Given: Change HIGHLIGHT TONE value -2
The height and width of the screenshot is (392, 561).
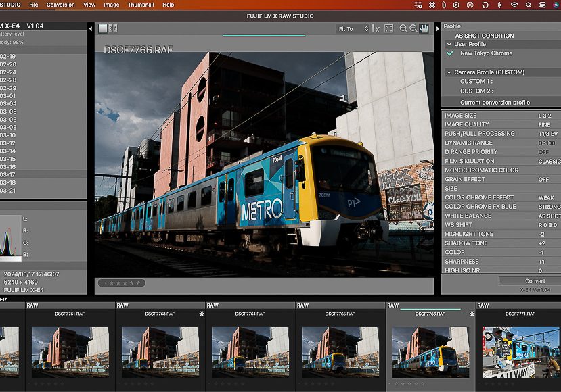Looking at the screenshot, I should click(x=541, y=234).
